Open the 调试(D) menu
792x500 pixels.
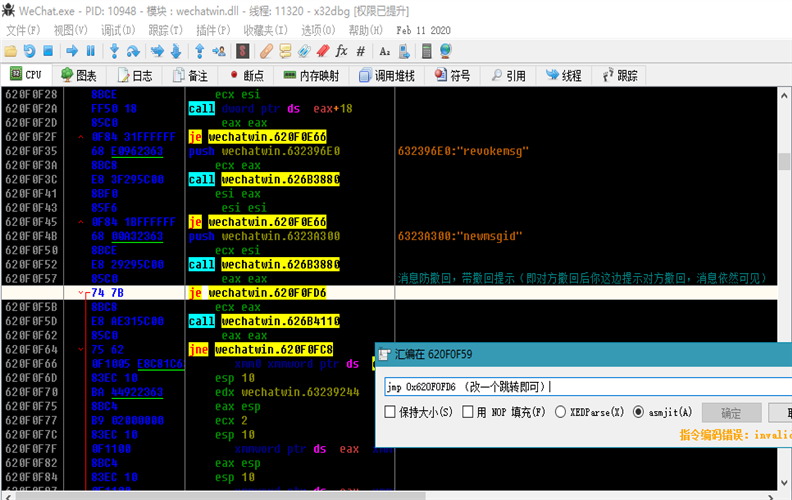click(x=118, y=30)
